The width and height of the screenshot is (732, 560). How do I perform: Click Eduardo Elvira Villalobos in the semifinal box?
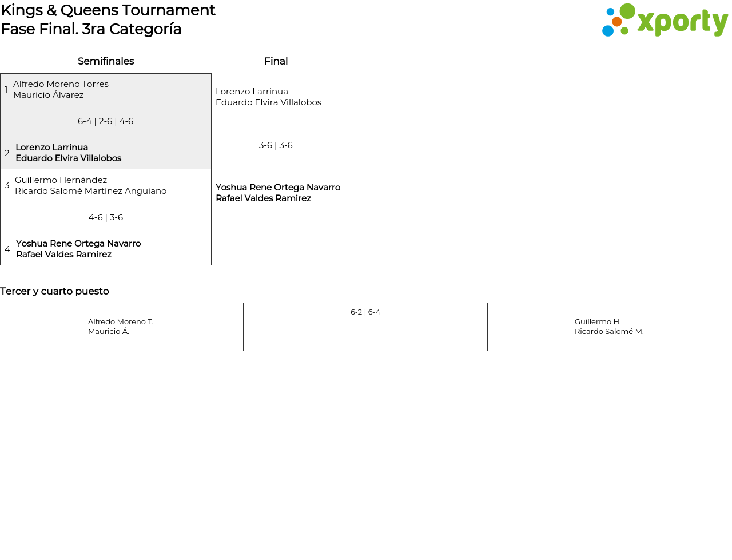point(69,158)
